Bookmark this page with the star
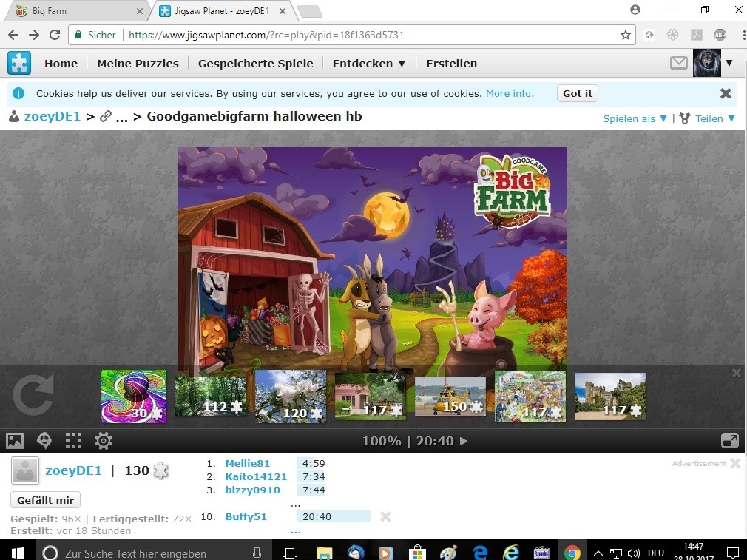This screenshot has height=560, width=747. click(x=626, y=35)
